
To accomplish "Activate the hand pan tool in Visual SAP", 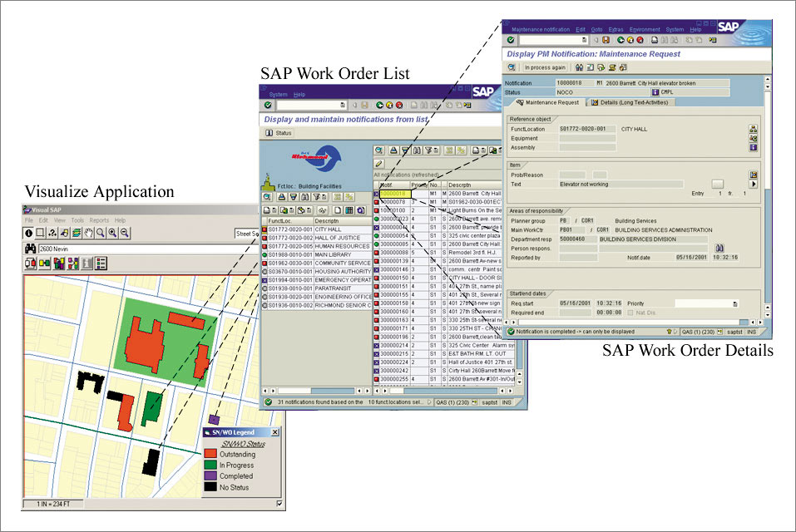I will pos(89,233).
